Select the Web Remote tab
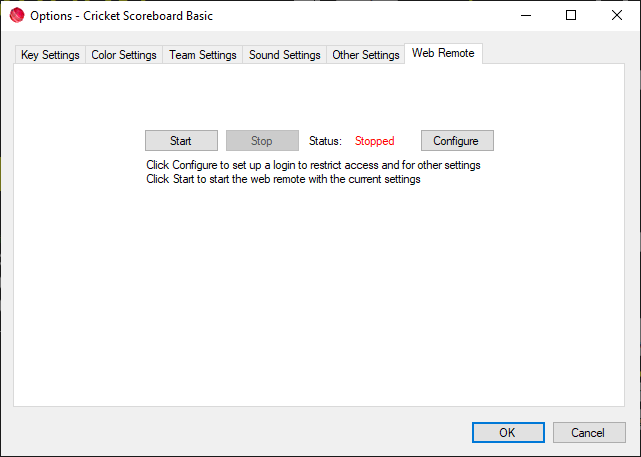This screenshot has width=641, height=457. [443, 54]
